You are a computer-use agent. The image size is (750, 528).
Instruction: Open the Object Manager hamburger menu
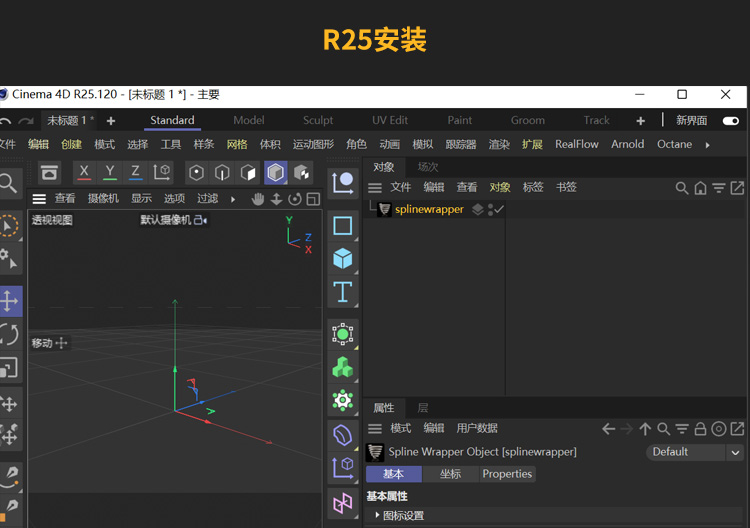pos(375,188)
